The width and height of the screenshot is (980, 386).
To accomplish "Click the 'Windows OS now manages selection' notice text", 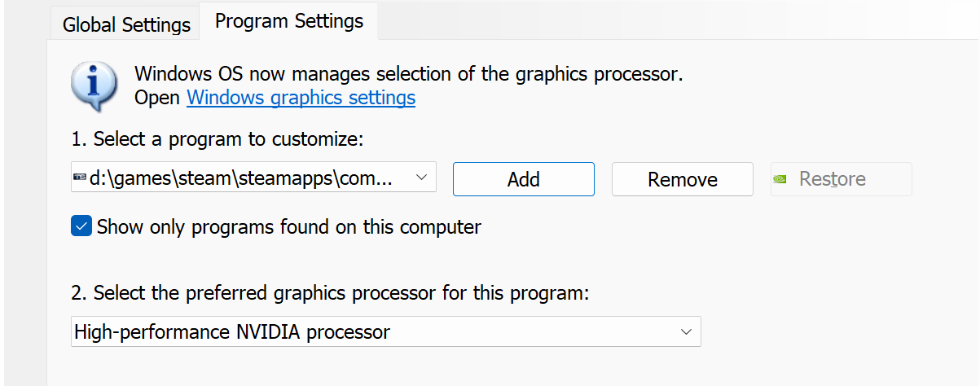I will [409, 74].
